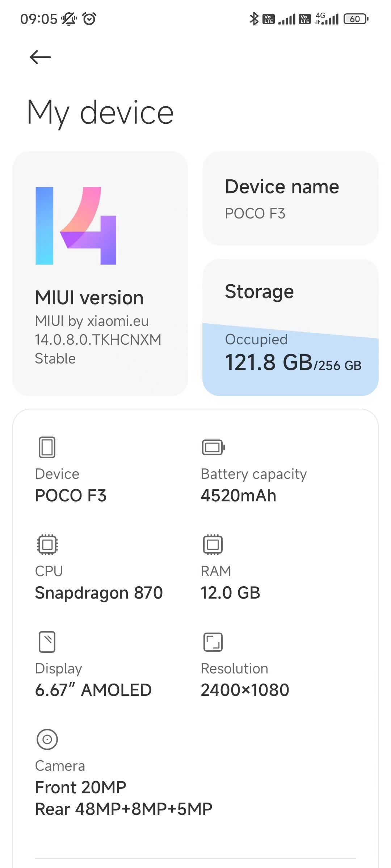Open the Device name card
The width and height of the screenshot is (391, 868).
click(290, 199)
